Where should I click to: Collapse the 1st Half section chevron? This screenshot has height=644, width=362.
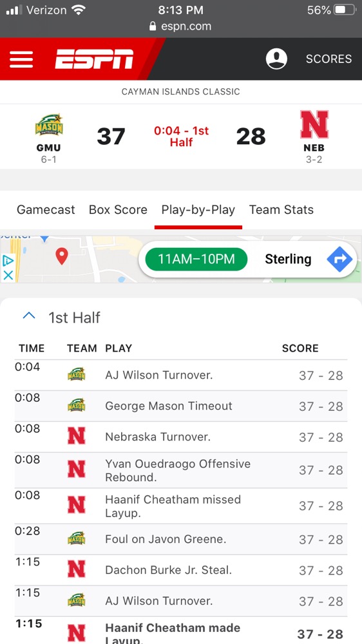coord(29,316)
